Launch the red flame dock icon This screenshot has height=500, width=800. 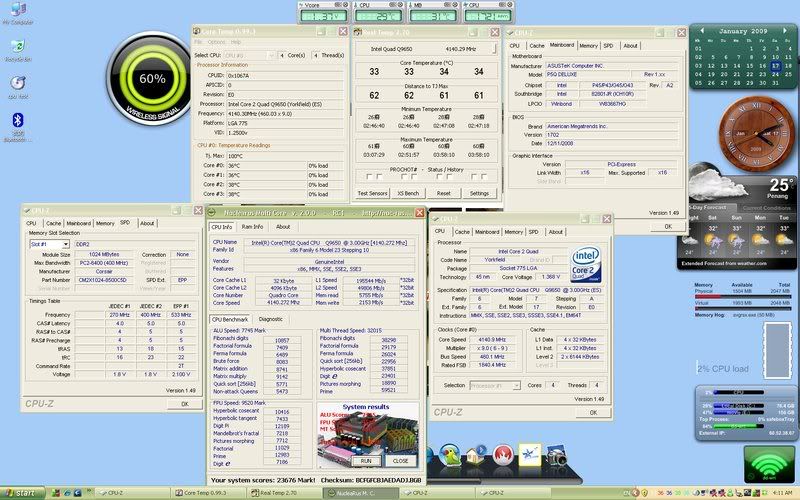coord(503,455)
